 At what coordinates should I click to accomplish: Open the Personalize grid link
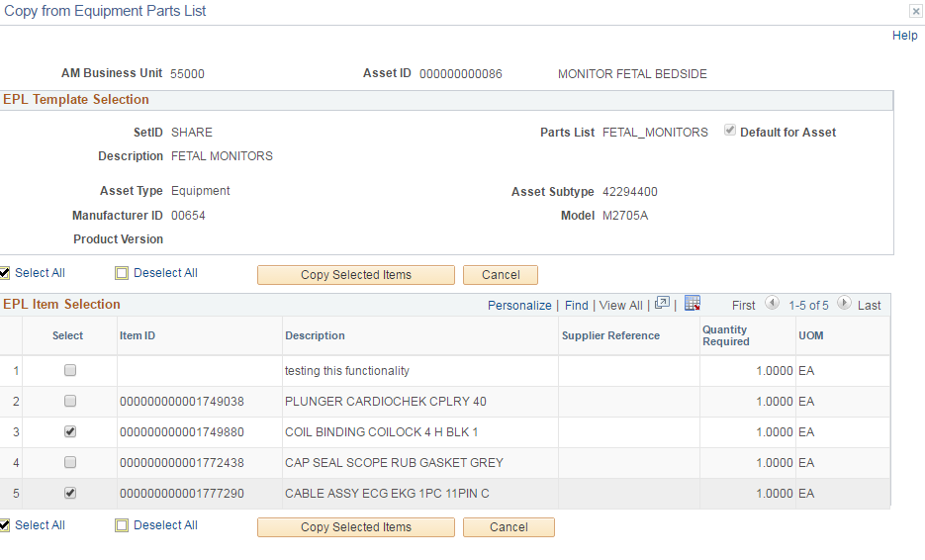(519, 306)
